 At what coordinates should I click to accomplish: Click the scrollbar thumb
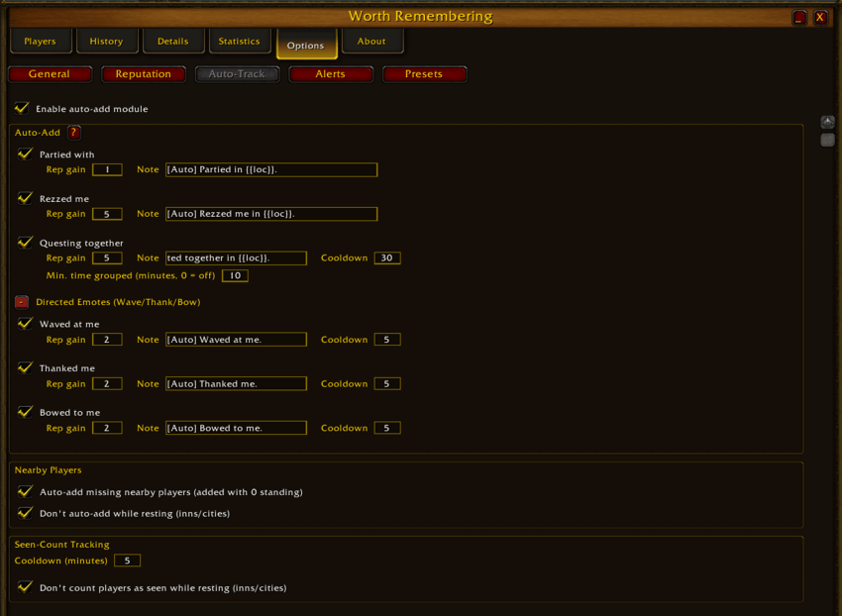tap(827, 140)
